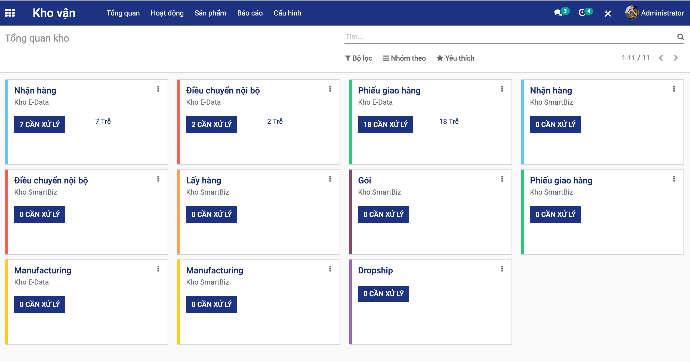Click the search magnifier icon
The width and height of the screenshot is (690, 362).
[x=680, y=37]
